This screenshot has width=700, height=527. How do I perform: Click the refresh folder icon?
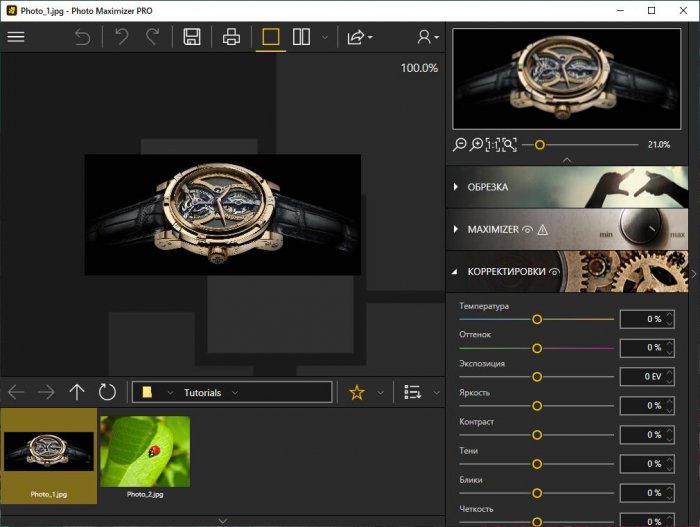(107, 392)
